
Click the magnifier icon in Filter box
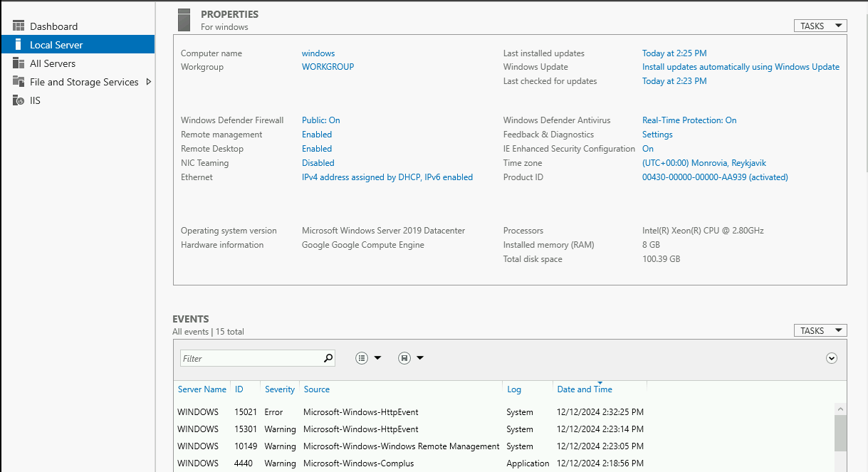click(x=328, y=358)
